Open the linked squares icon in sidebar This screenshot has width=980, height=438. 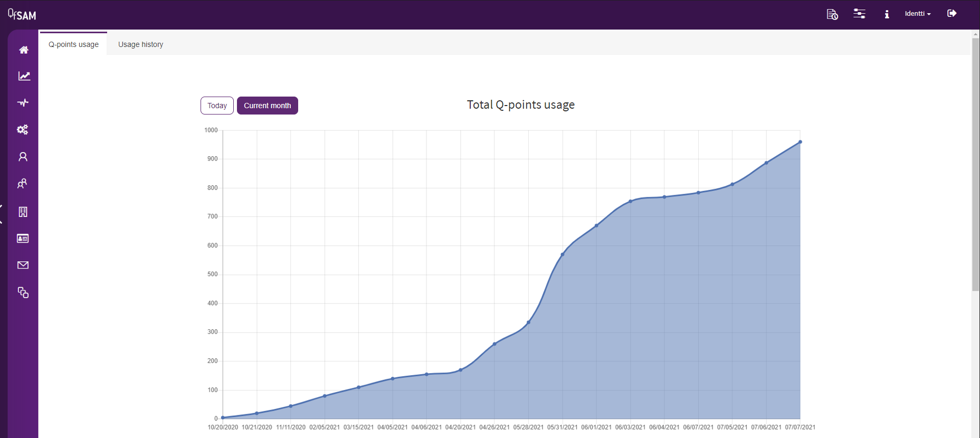point(23,292)
